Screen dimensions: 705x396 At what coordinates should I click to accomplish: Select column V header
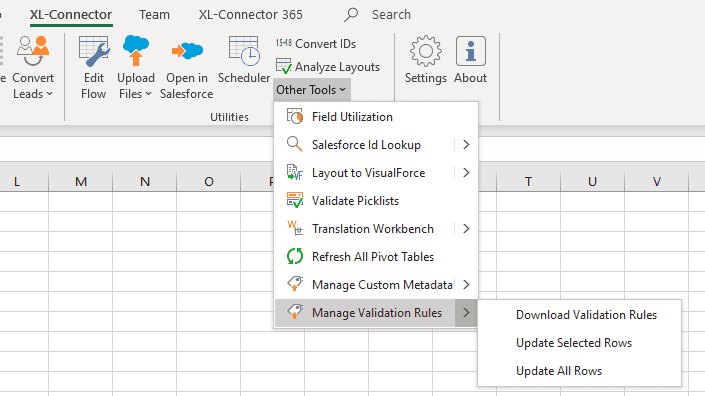(x=657, y=182)
